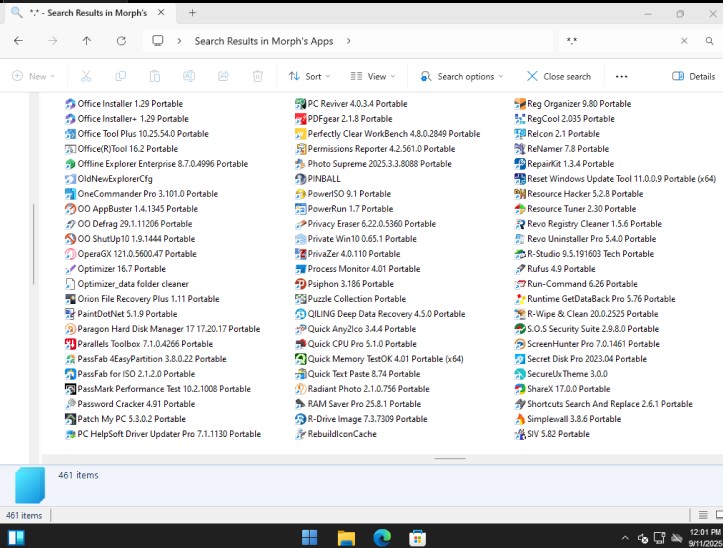Select Patch My PC 5.3.0.2 Portable
The height and width of the screenshot is (548, 723).
(x=125, y=419)
